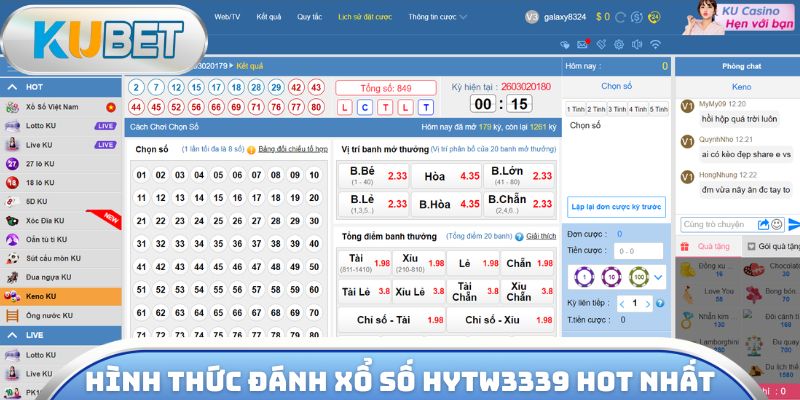Open Bảng đối chiếu tổ hợp link
Image resolution: width=800 pixels, height=400 pixels.
click(293, 149)
